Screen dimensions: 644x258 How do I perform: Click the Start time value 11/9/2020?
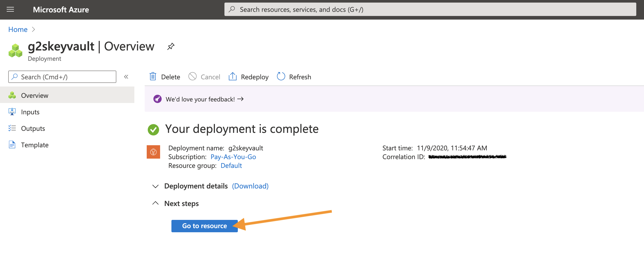point(452,148)
